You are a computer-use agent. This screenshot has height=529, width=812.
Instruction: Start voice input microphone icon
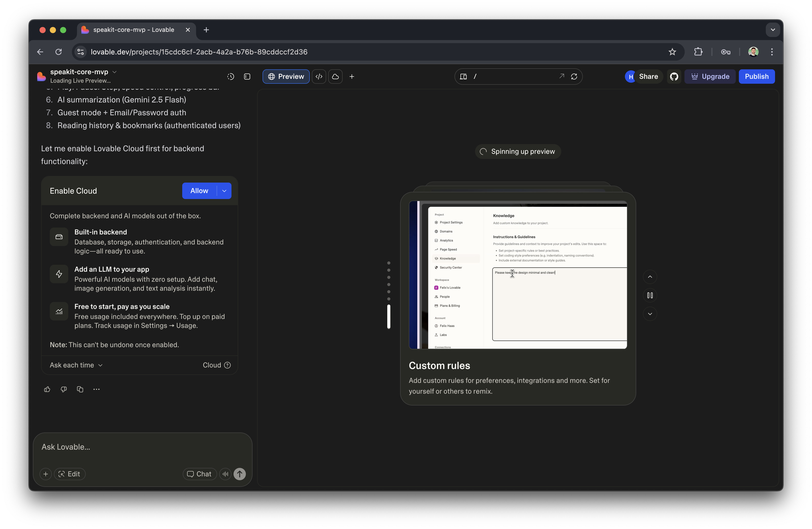[x=225, y=474]
